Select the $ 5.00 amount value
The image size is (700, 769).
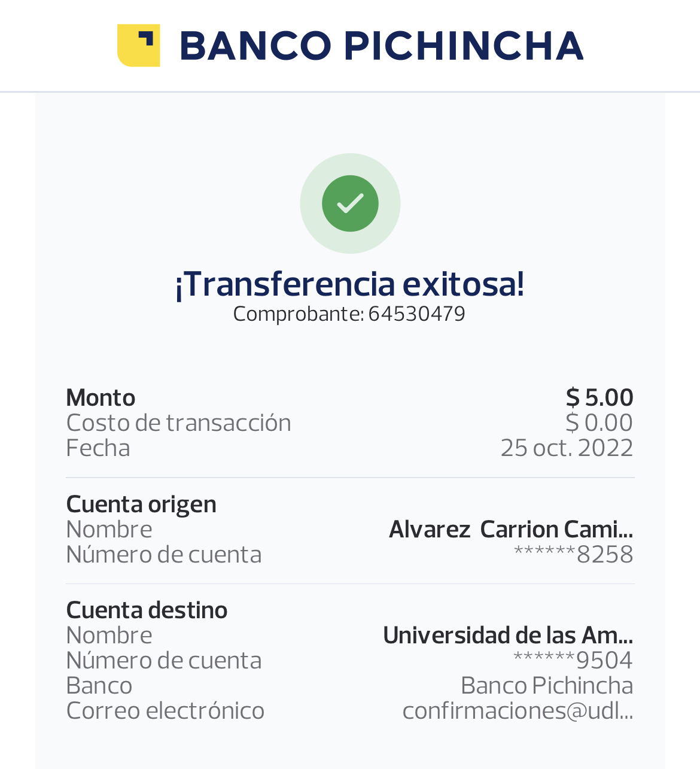point(599,398)
